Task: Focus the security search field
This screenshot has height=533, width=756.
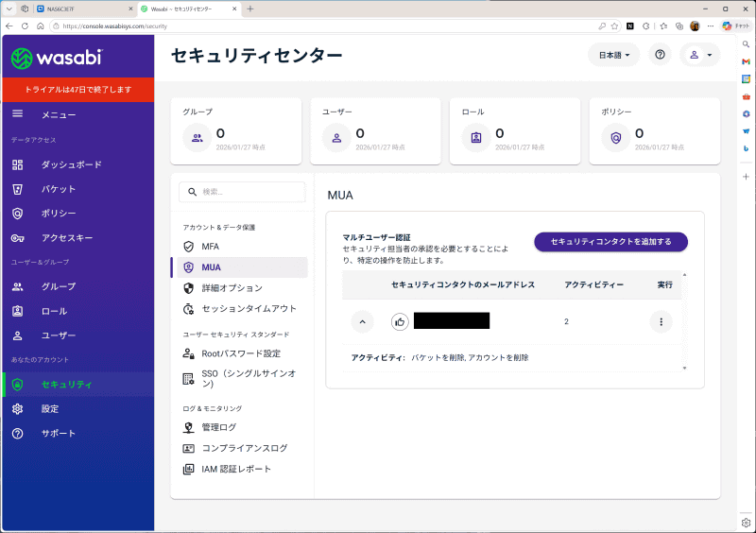Action: coord(242,192)
